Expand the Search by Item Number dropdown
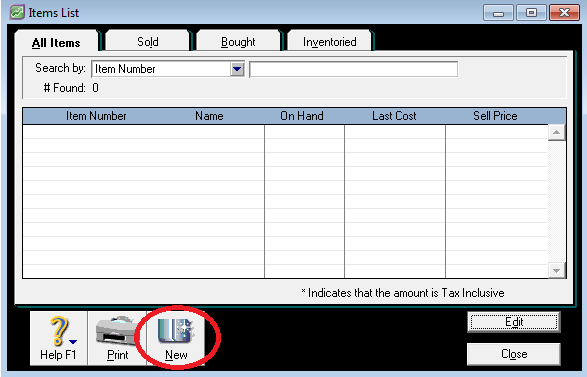Viewport: 587px width, 377px height. [x=237, y=69]
